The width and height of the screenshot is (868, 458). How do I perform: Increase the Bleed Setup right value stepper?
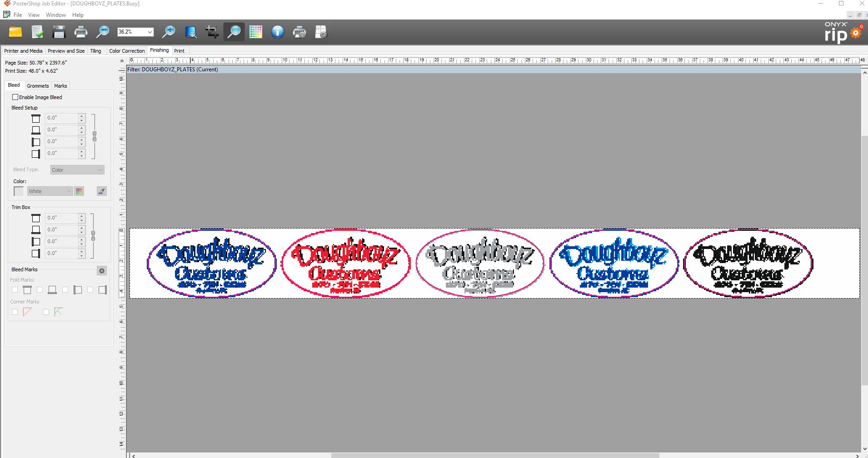point(82,151)
